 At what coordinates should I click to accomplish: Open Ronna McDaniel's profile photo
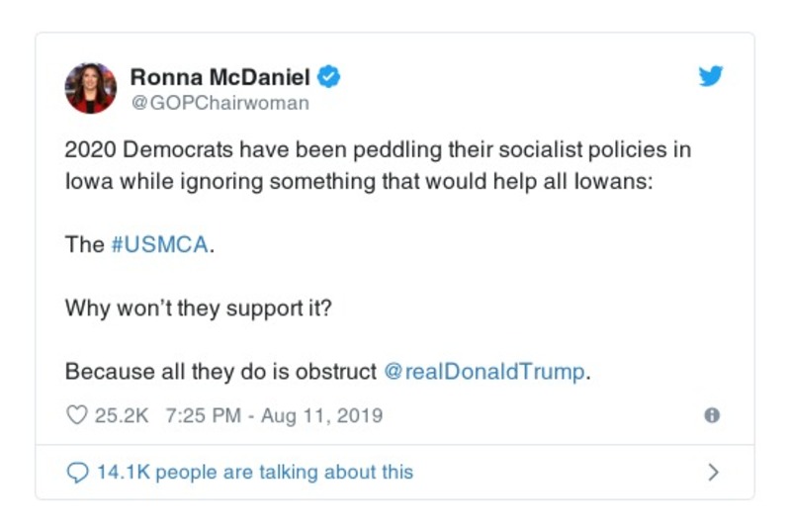(x=91, y=88)
